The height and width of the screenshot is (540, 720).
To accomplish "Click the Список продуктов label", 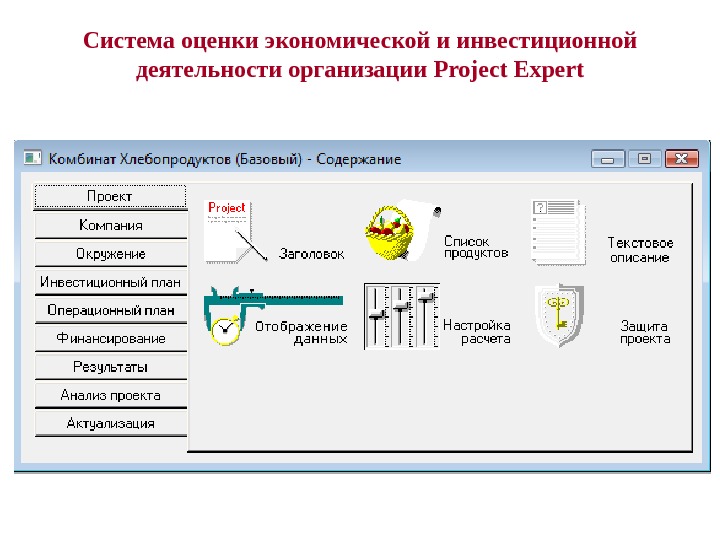I will (476, 247).
